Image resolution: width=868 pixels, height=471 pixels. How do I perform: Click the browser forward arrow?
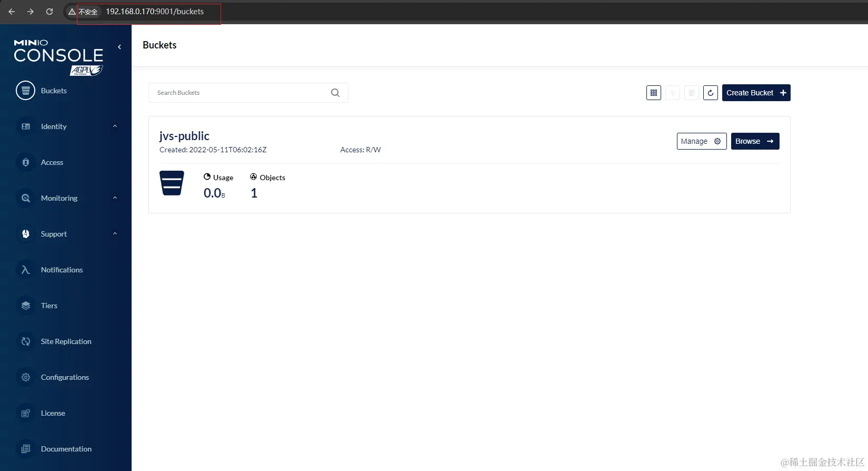point(31,12)
